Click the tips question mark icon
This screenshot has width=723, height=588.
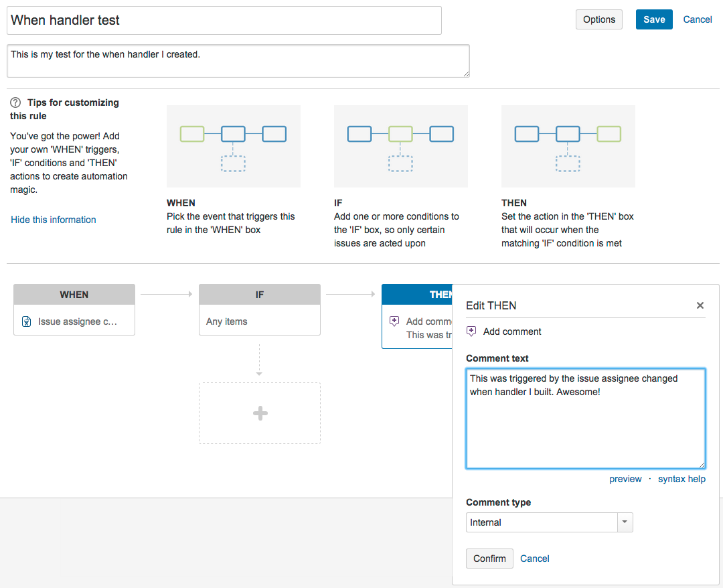[15, 102]
